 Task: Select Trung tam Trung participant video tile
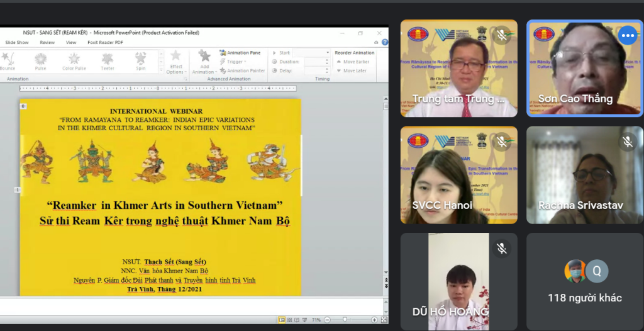pos(458,68)
